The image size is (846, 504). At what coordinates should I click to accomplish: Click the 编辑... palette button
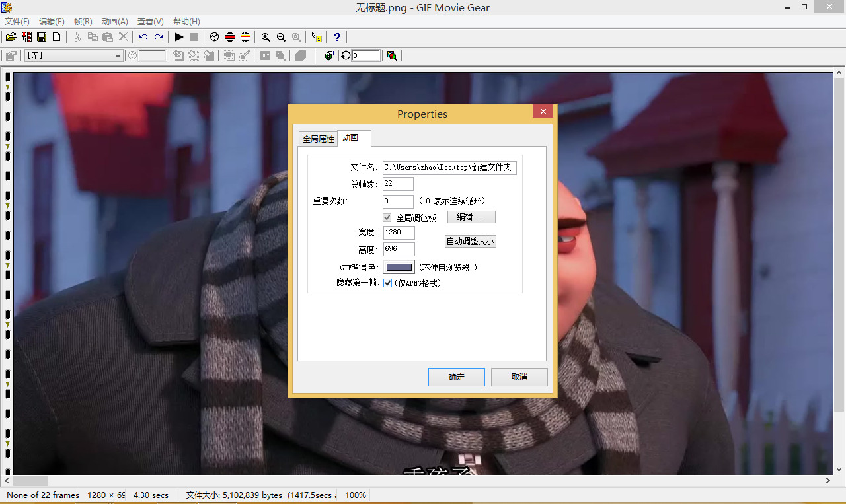click(x=471, y=217)
